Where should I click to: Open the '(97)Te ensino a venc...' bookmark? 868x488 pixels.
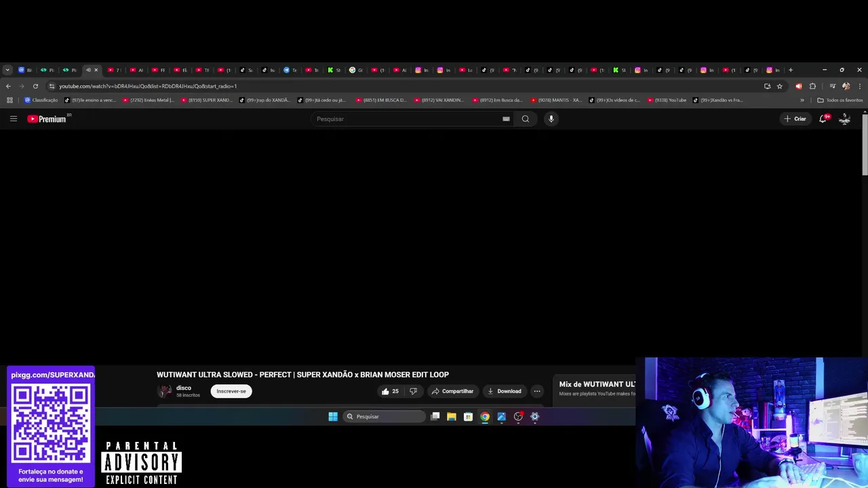coord(90,100)
